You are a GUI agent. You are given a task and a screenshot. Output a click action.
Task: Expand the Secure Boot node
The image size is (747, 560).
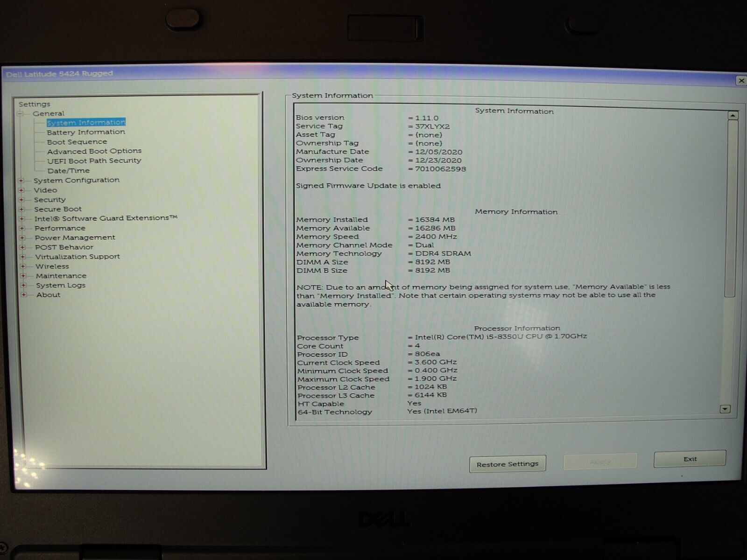pos(21,210)
